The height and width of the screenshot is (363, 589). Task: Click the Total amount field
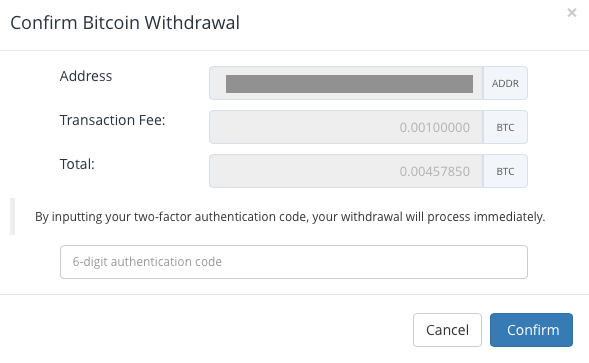pyautogui.click(x=346, y=171)
